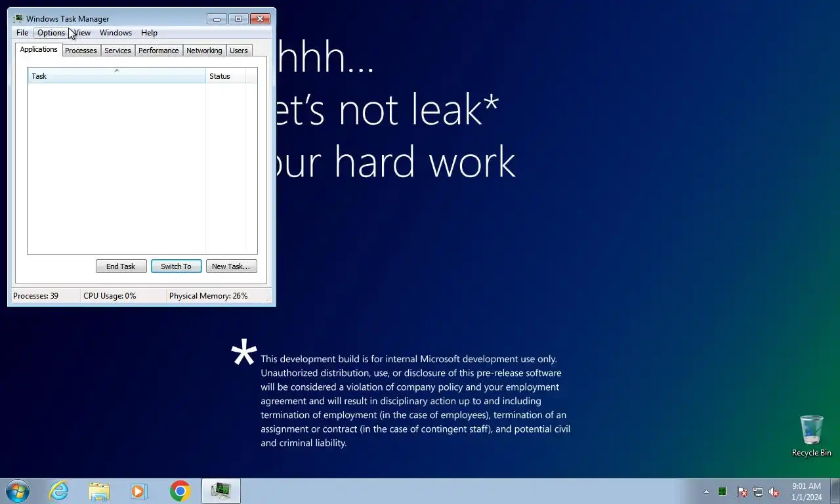Sort by the Status column header
The image size is (840, 504).
tap(225, 76)
